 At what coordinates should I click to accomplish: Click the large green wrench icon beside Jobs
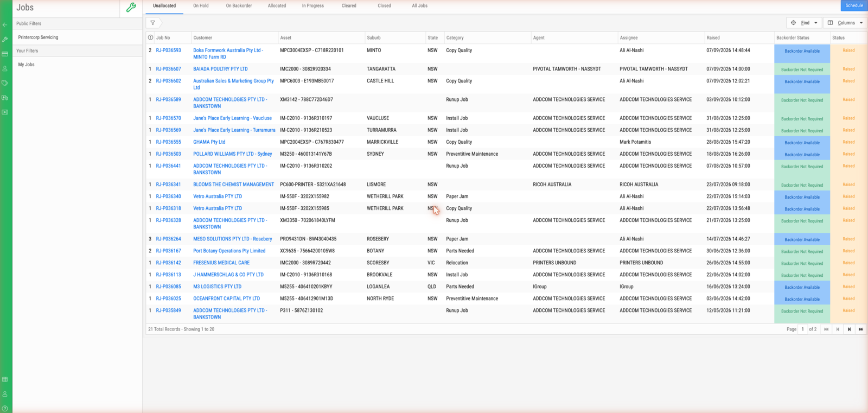pyautogui.click(x=131, y=8)
